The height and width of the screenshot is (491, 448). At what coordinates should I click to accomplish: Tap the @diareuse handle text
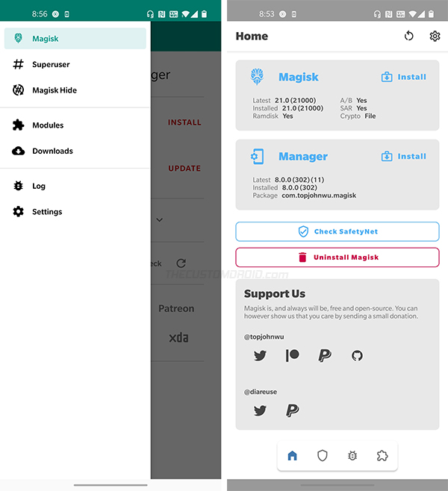click(261, 392)
